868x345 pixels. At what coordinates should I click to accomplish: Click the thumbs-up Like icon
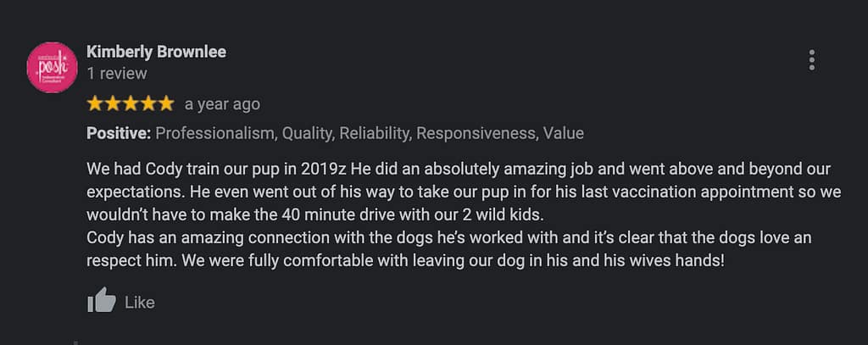click(101, 301)
